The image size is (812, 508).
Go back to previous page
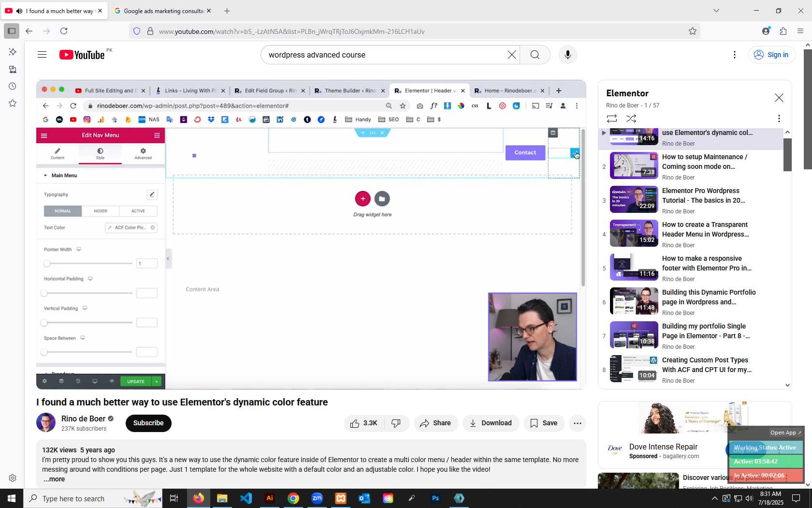point(29,31)
